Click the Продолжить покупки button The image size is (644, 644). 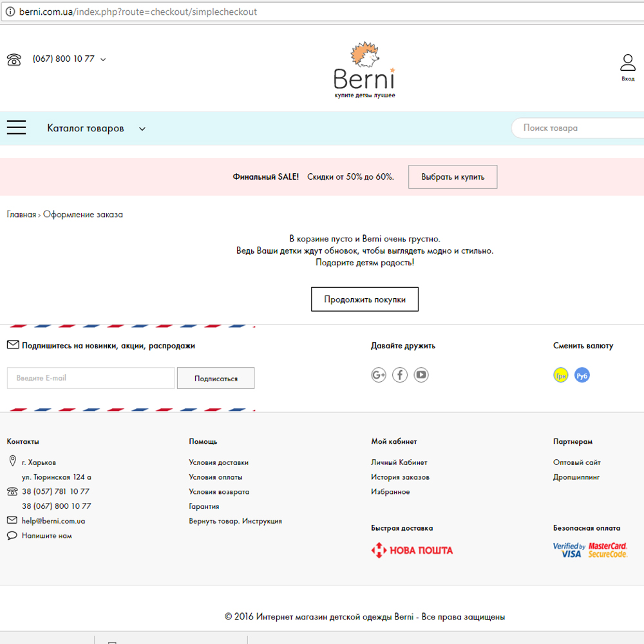pyautogui.click(x=365, y=299)
